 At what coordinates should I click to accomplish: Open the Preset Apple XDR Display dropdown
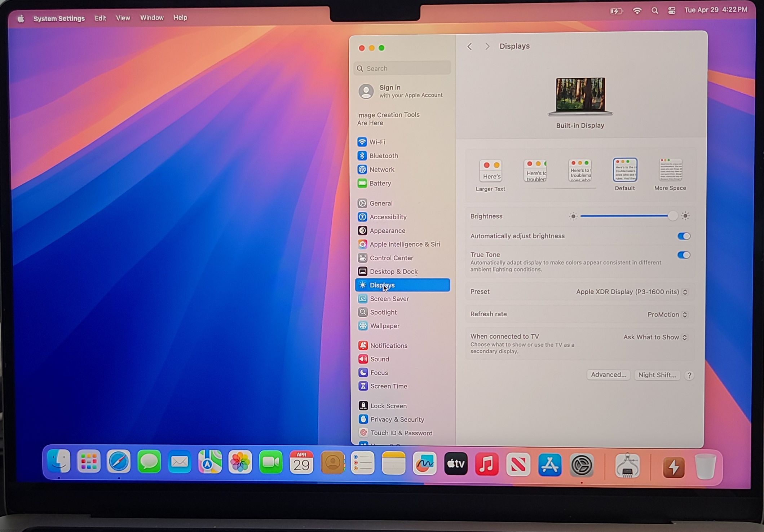pyautogui.click(x=632, y=292)
